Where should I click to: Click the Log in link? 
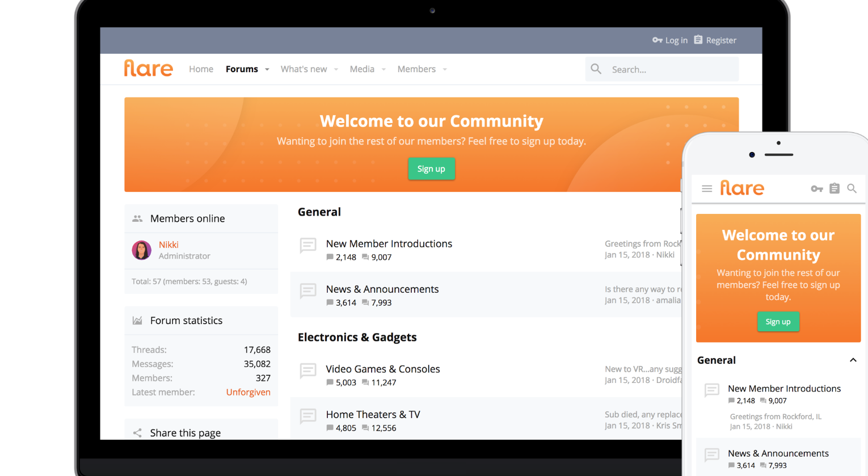pyautogui.click(x=676, y=40)
